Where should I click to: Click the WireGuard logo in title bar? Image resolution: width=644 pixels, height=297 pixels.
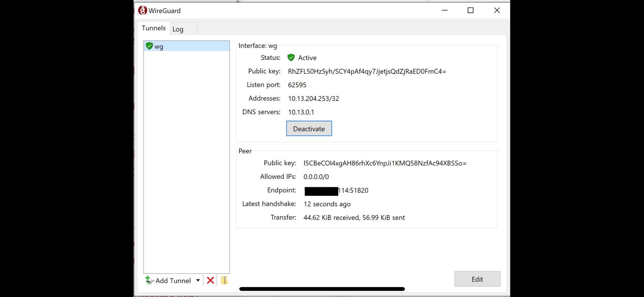(x=142, y=10)
